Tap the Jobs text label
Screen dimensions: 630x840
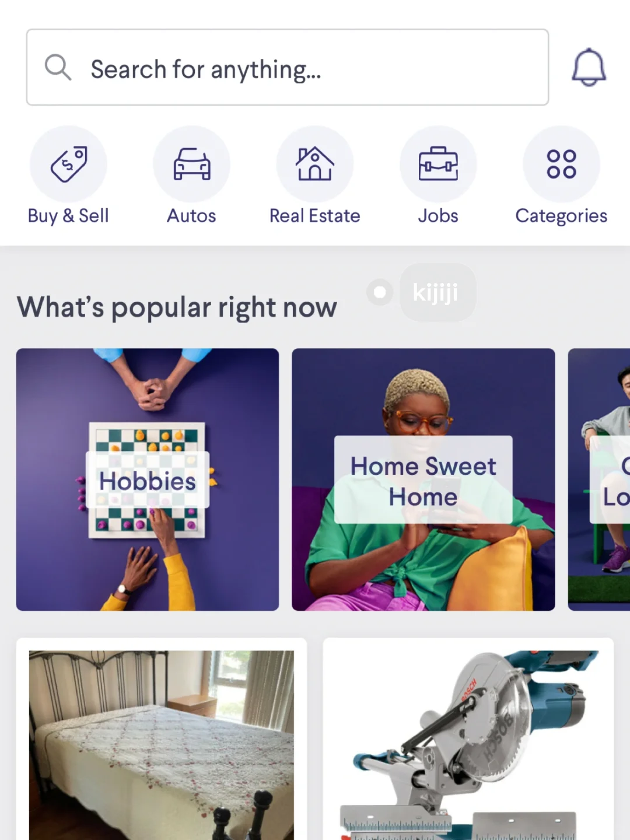click(438, 216)
